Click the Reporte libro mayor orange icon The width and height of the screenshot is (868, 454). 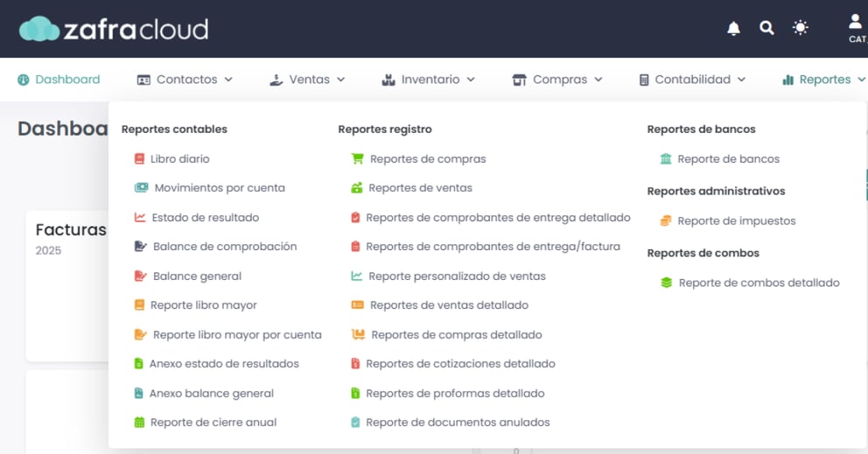pyautogui.click(x=139, y=305)
